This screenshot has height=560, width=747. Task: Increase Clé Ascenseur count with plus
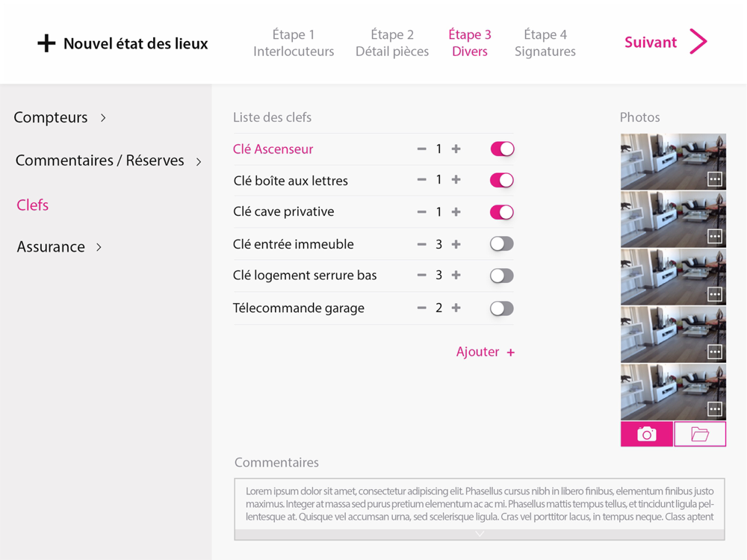[x=456, y=149]
